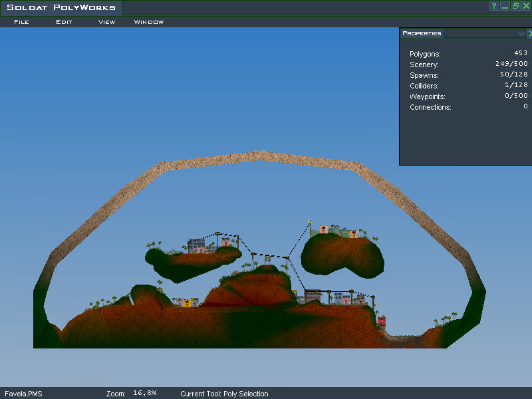
Task: Click the yellow flag on the right island
Action: 310,222
